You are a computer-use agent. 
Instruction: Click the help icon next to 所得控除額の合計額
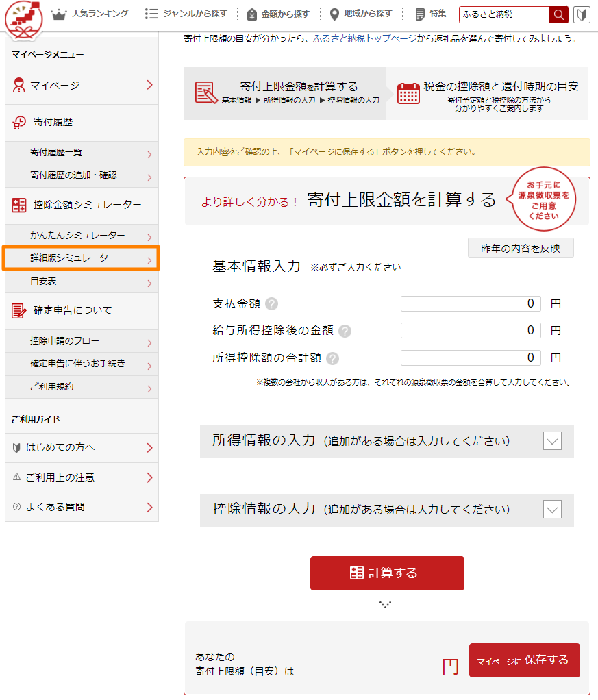332,358
